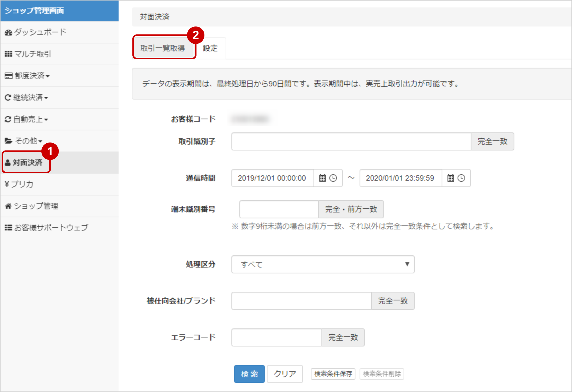Click the home icon beside ショップ管理
Image resolution: width=572 pixels, height=392 pixels.
pos(8,206)
